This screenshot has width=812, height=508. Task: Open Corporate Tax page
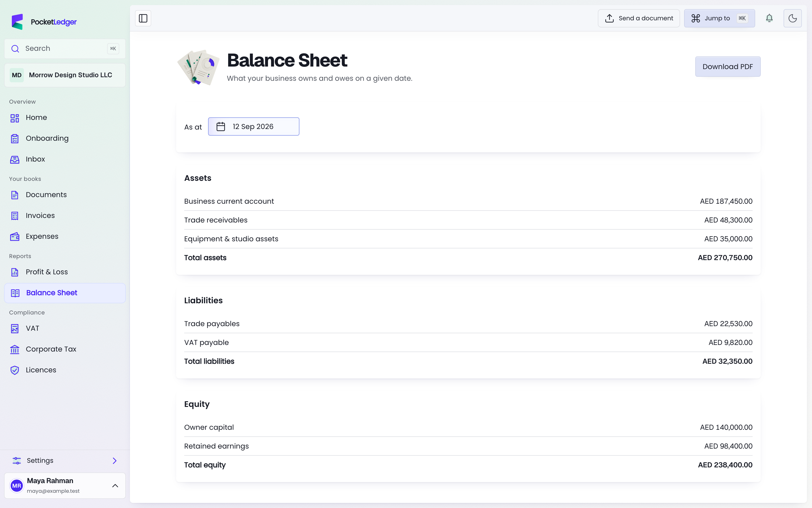65,350
